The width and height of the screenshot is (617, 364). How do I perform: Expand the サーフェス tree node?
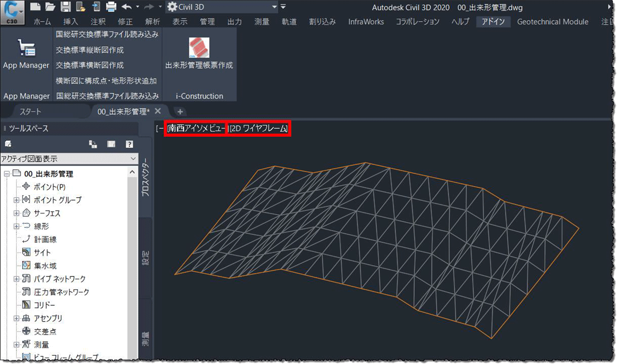click(x=16, y=213)
